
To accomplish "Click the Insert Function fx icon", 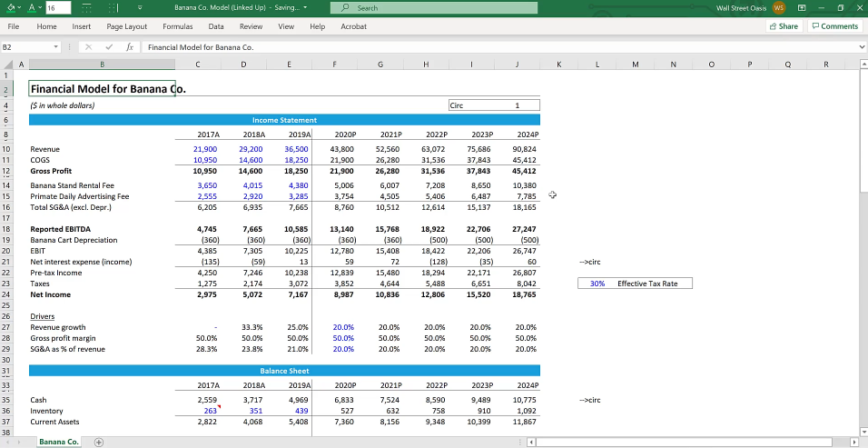I will point(131,46).
